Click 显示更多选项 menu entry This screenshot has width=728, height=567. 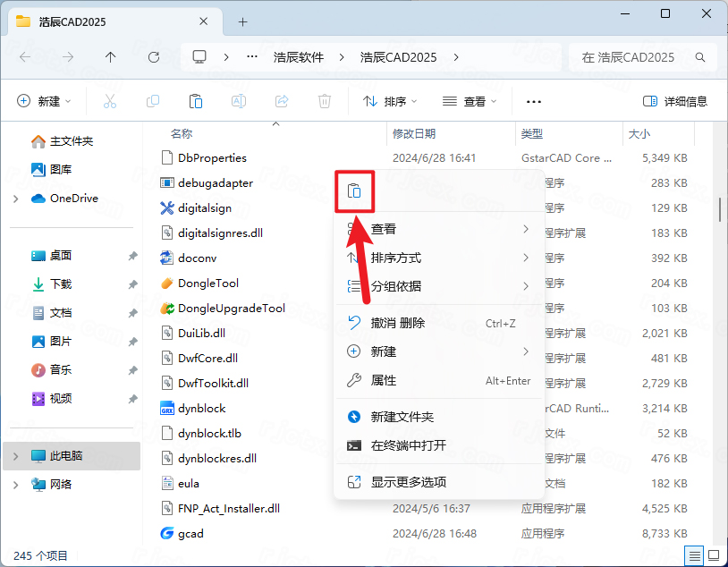click(408, 482)
